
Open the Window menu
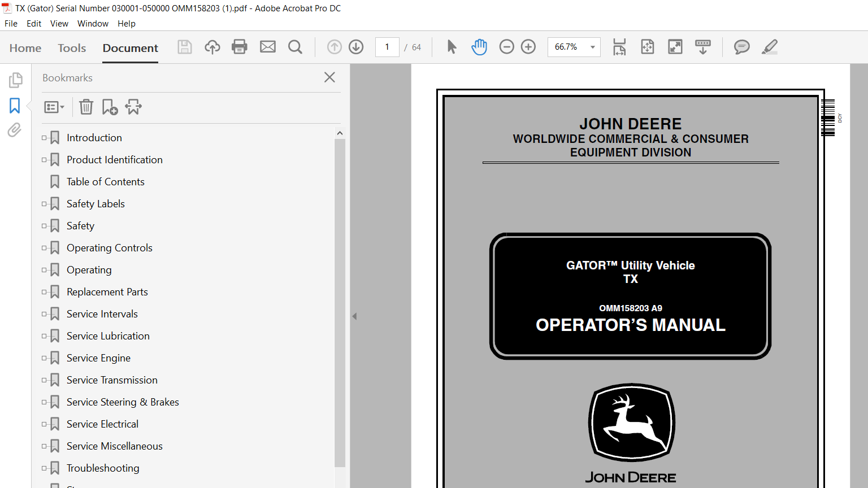[93, 24]
